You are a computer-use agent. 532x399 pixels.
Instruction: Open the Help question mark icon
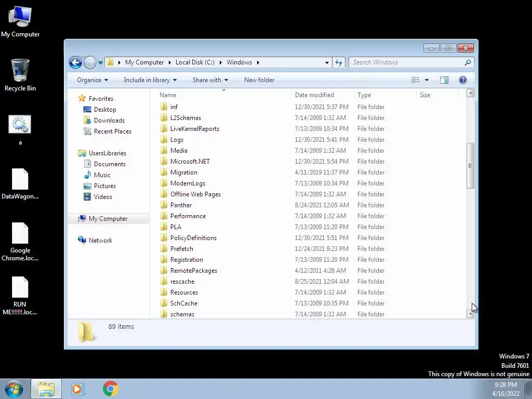click(463, 80)
